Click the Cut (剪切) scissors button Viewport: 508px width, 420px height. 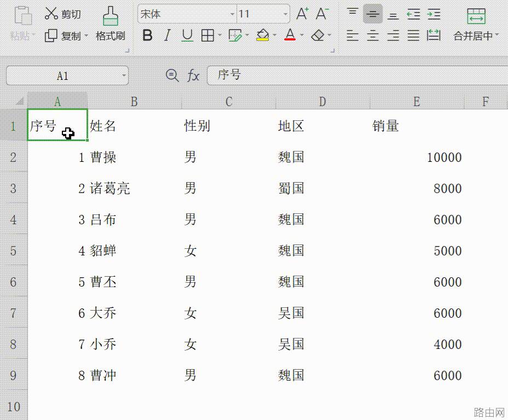click(62, 14)
